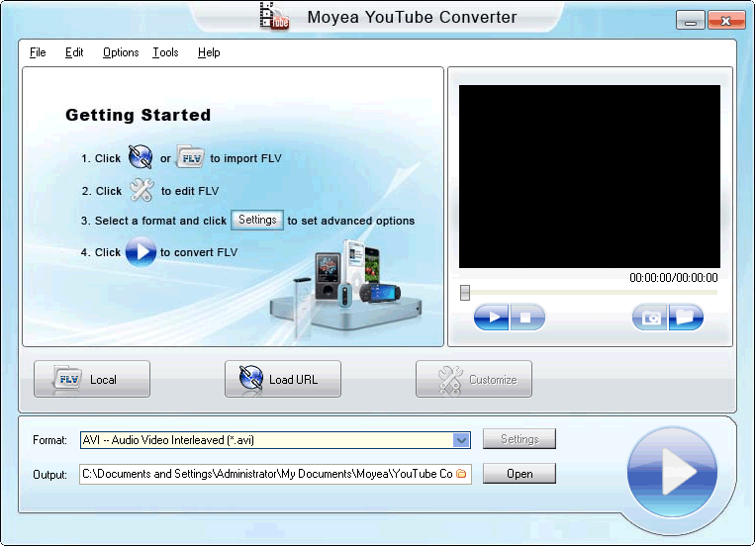The width and height of the screenshot is (756, 547).
Task: Close the Moyea YouTube Converter window
Action: pos(726,20)
